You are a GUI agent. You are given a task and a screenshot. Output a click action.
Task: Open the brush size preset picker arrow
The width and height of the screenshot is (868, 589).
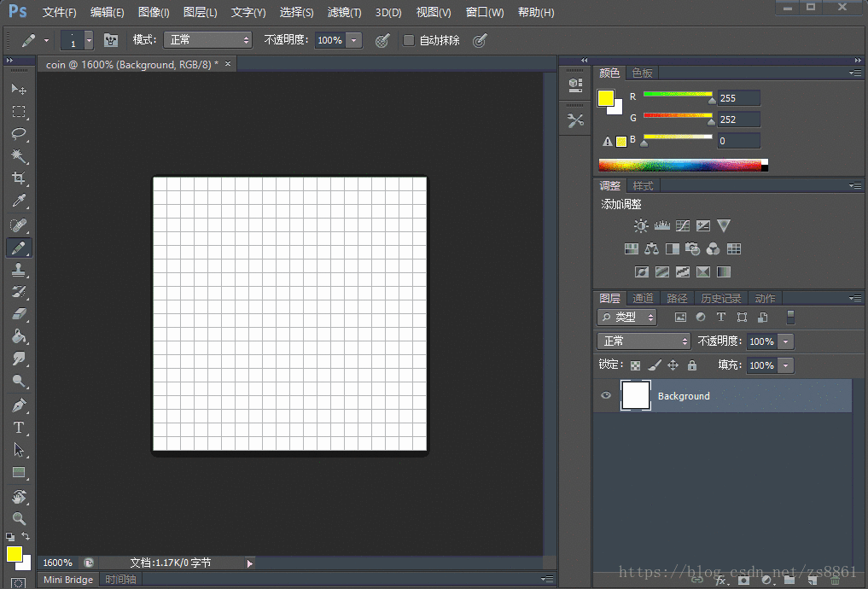click(x=89, y=40)
